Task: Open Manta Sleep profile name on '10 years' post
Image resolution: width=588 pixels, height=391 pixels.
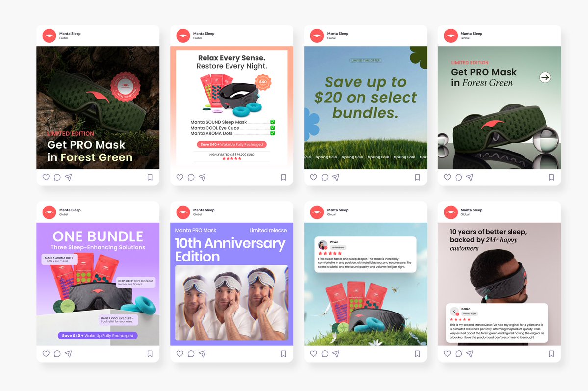Action: click(x=471, y=210)
